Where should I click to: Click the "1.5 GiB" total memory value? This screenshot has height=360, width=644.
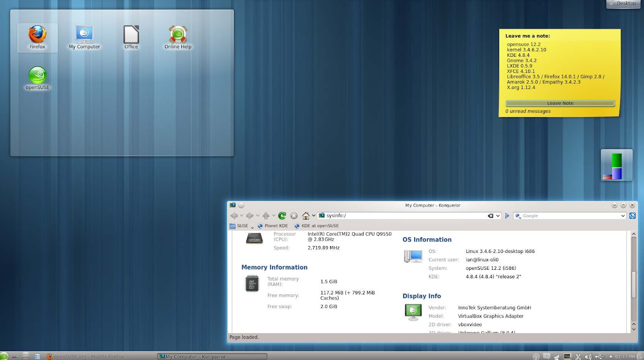329,282
